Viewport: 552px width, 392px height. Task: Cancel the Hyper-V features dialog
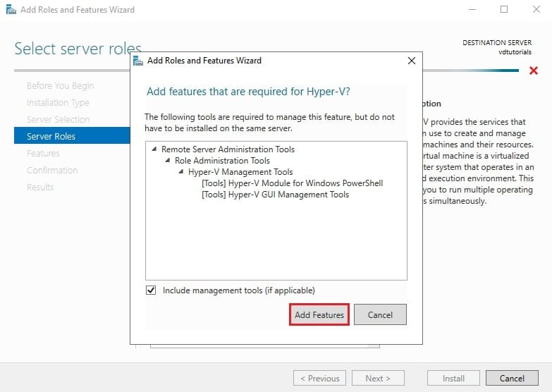(x=380, y=314)
